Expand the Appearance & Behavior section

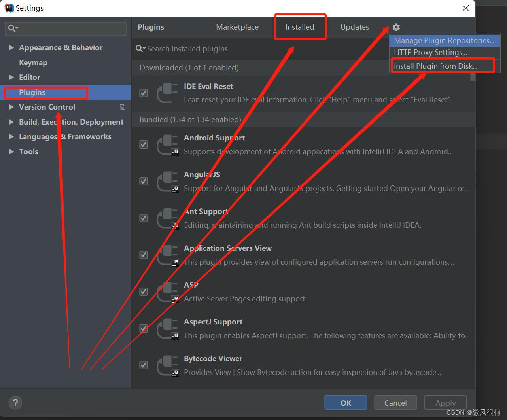click(x=11, y=48)
